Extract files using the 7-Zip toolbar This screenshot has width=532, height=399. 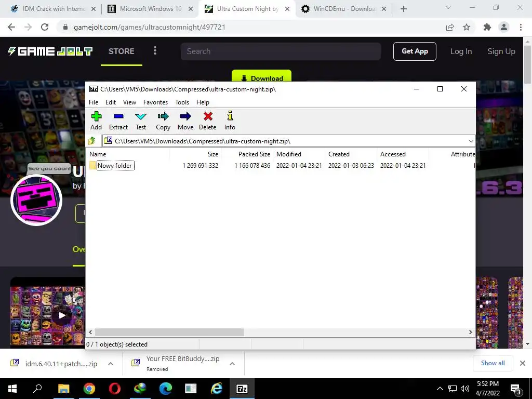point(118,121)
